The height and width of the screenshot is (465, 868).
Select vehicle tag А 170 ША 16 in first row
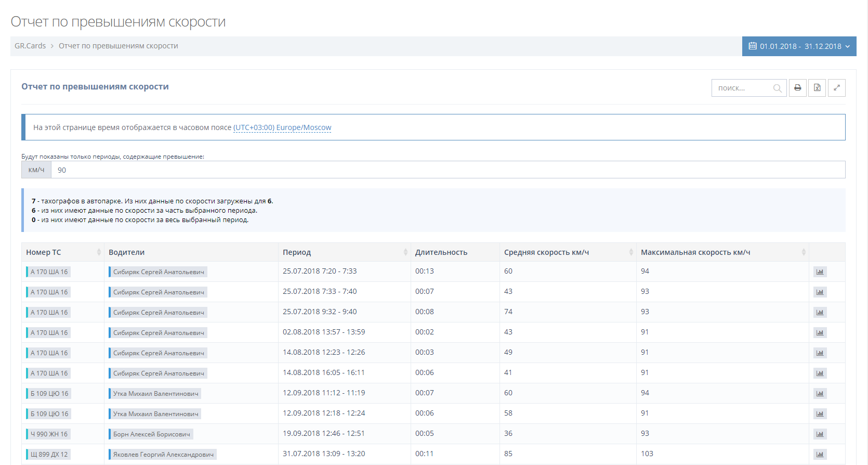(x=48, y=272)
